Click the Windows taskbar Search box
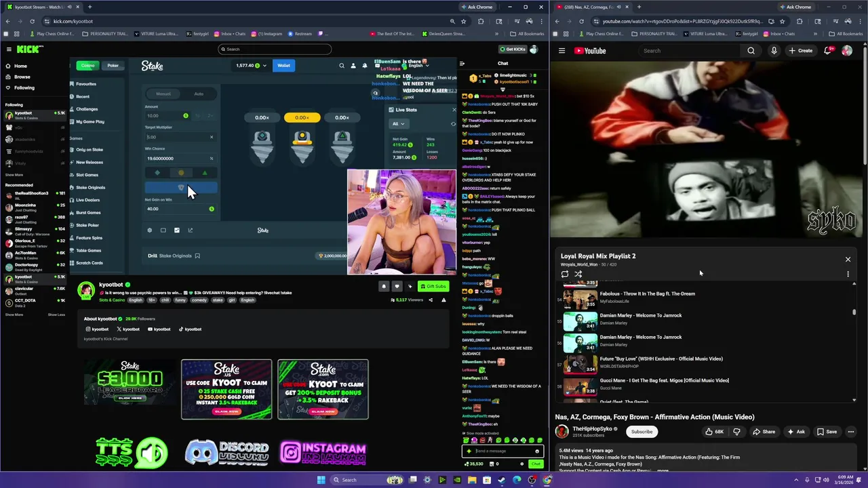Screen dimensions: 868x488 [x=366, y=480]
